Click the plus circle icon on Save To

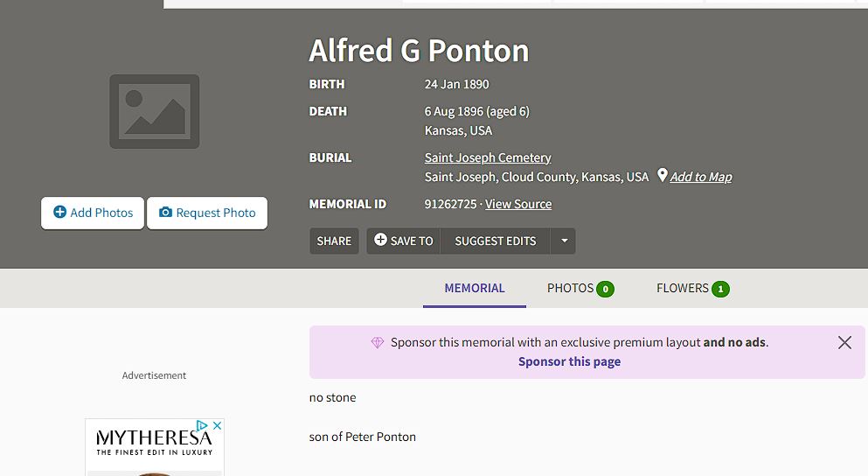pos(380,240)
